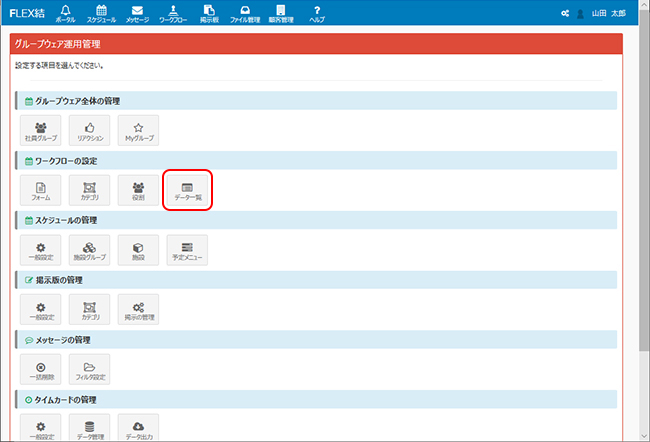Image resolution: width=650 pixels, height=442 pixels.
Task: Click the グループウェア運用管理 page title
Action: [x=58, y=44]
